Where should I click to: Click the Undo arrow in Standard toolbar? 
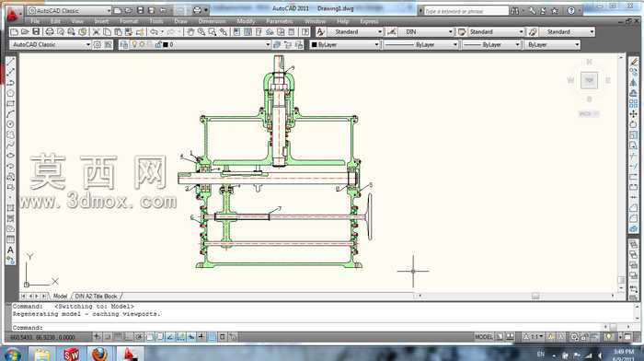(154, 31)
